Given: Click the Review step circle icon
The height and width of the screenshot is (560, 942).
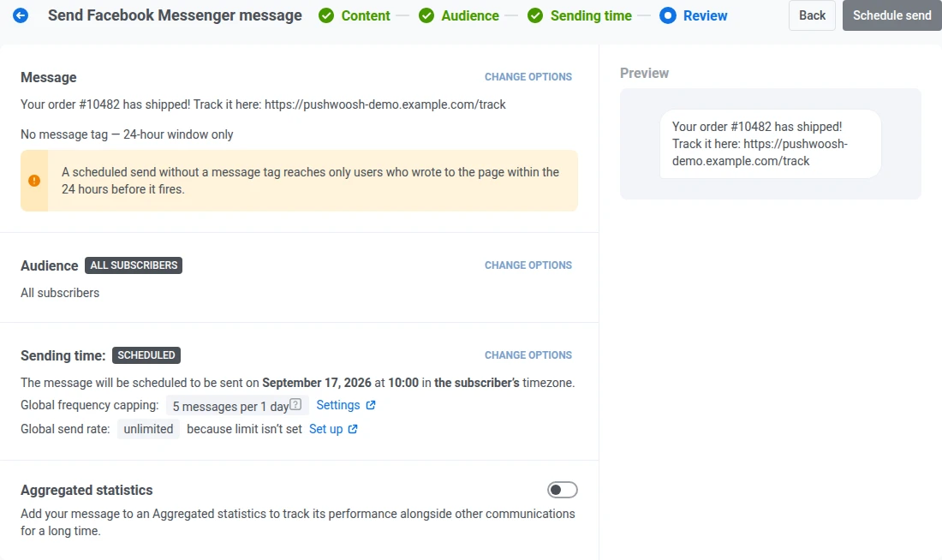Looking at the screenshot, I should [x=667, y=15].
